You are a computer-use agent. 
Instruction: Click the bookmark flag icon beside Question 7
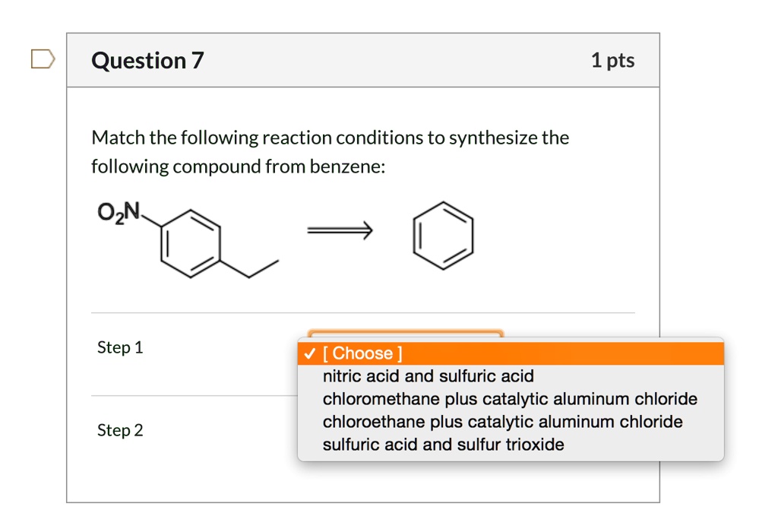click(x=43, y=58)
